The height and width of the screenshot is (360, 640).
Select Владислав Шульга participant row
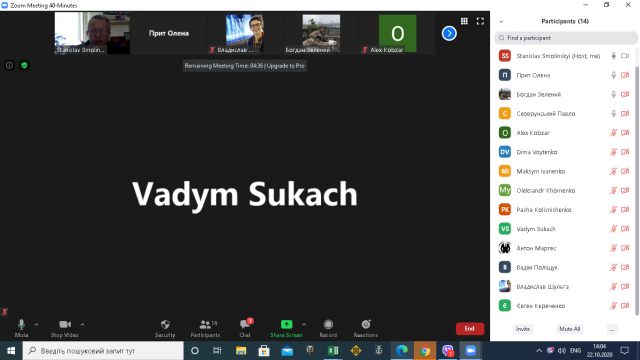564,287
